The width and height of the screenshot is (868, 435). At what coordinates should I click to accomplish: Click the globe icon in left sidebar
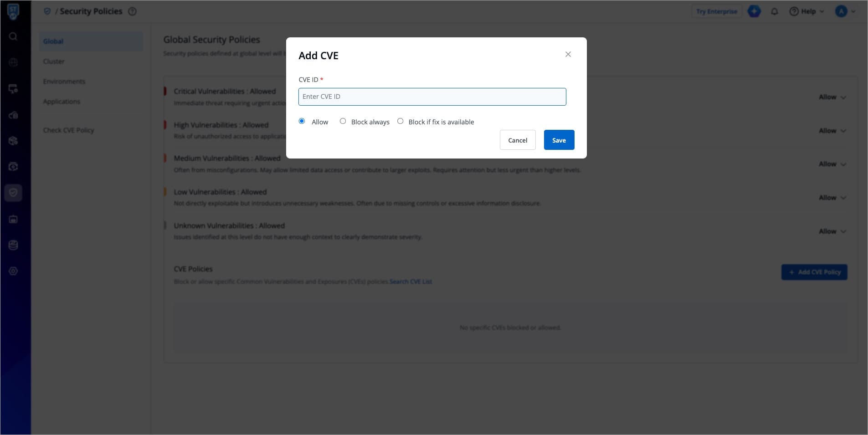[x=13, y=62]
